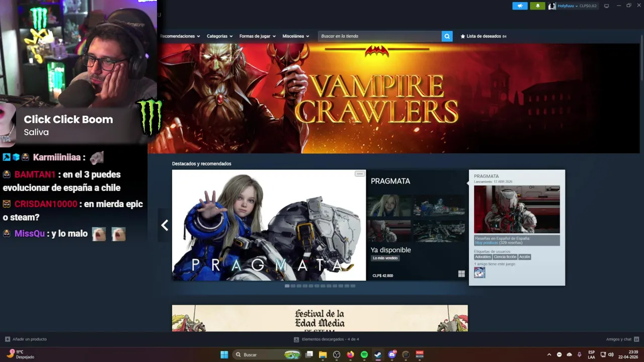Select Pragmata top-right screenshot thumbnail
This screenshot has width=644, height=362.
[439, 206]
